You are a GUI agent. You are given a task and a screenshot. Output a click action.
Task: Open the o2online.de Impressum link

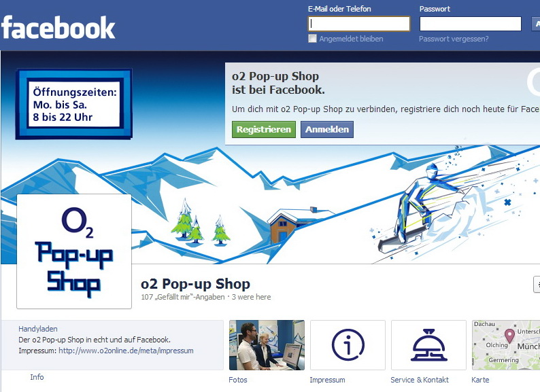pos(126,351)
